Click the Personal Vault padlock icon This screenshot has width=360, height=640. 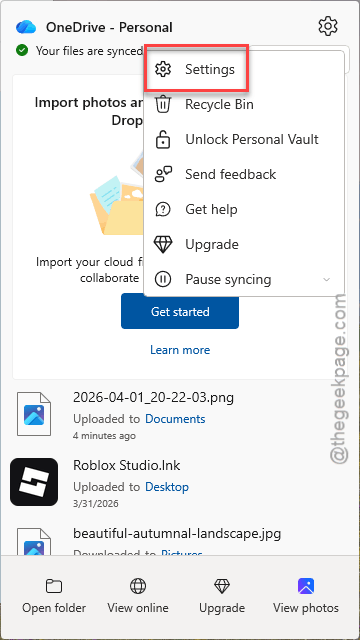(x=163, y=139)
